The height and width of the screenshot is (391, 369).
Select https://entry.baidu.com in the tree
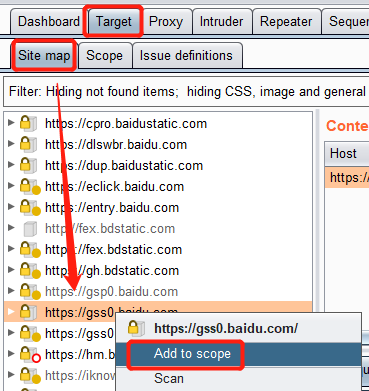112,208
